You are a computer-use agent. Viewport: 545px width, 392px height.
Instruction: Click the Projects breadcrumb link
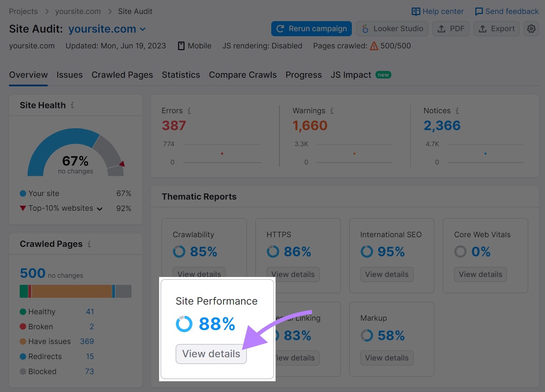[x=23, y=11]
